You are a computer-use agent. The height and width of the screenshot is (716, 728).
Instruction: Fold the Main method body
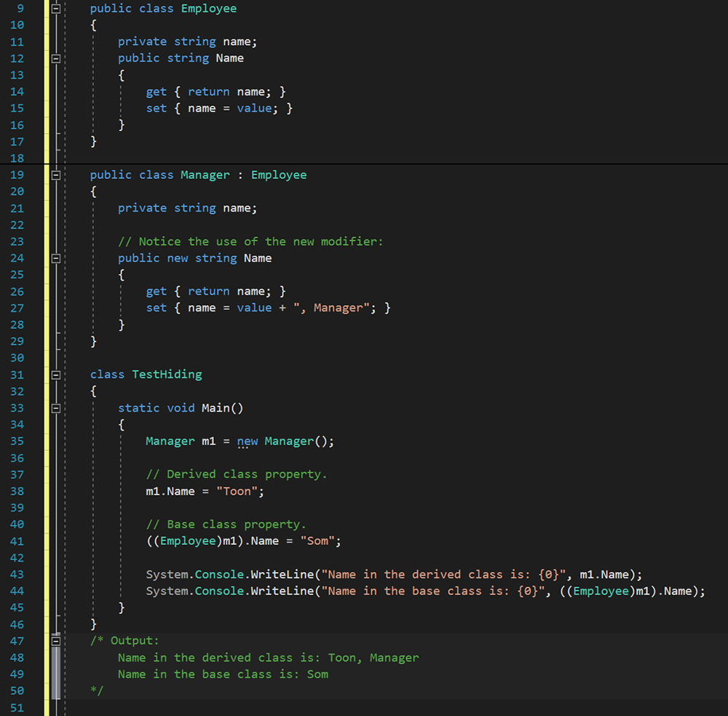56,408
